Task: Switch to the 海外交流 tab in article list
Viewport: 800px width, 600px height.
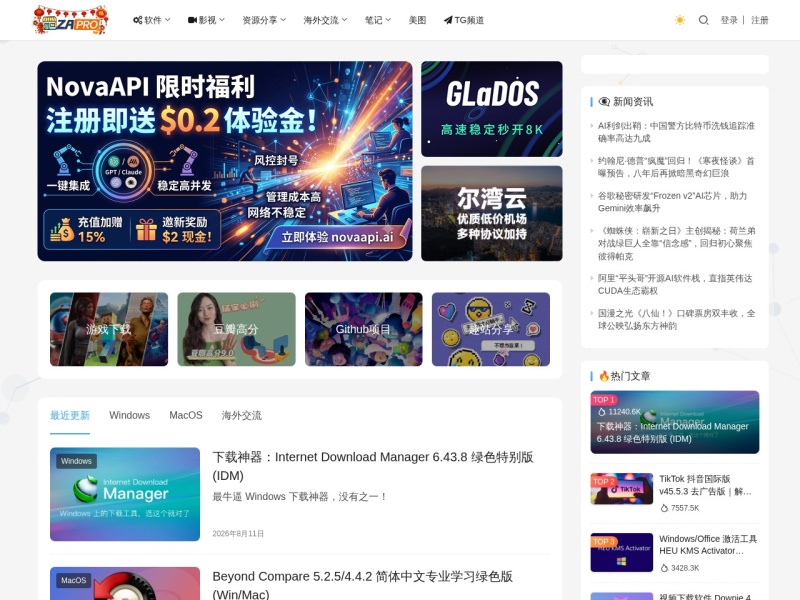Action: [241, 415]
